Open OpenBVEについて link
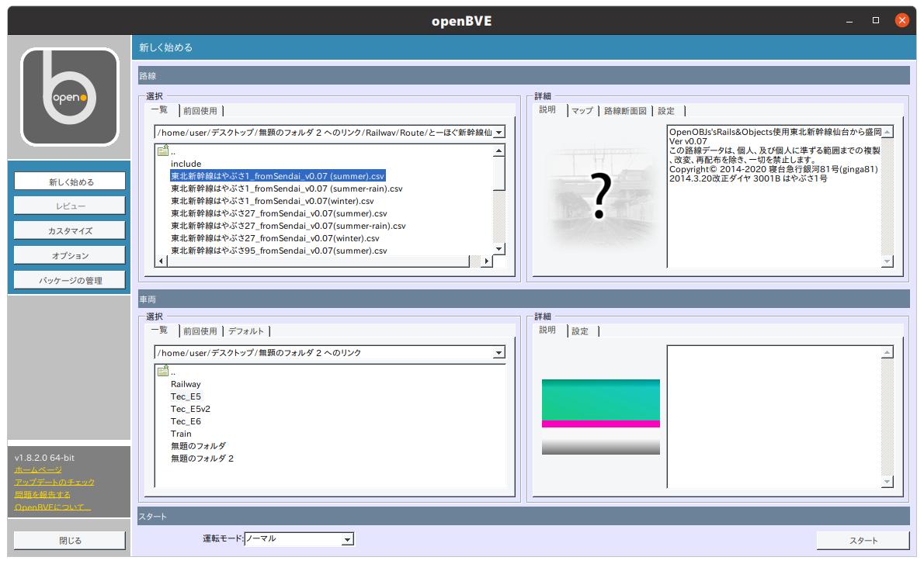Screen dimensions: 924x564 click(53, 507)
